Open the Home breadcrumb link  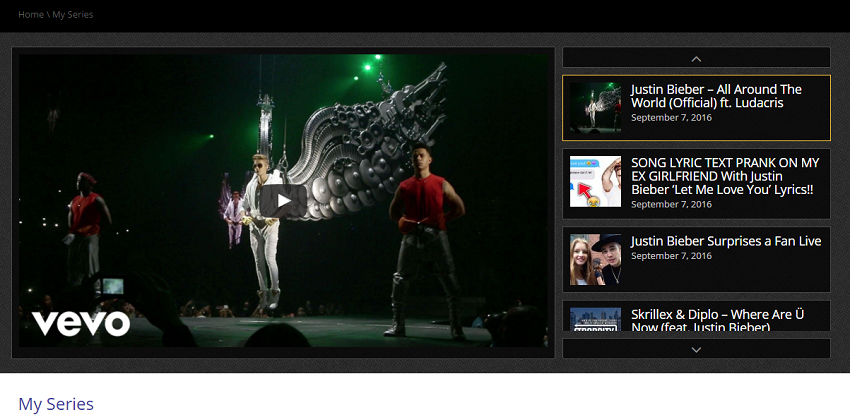(x=31, y=15)
